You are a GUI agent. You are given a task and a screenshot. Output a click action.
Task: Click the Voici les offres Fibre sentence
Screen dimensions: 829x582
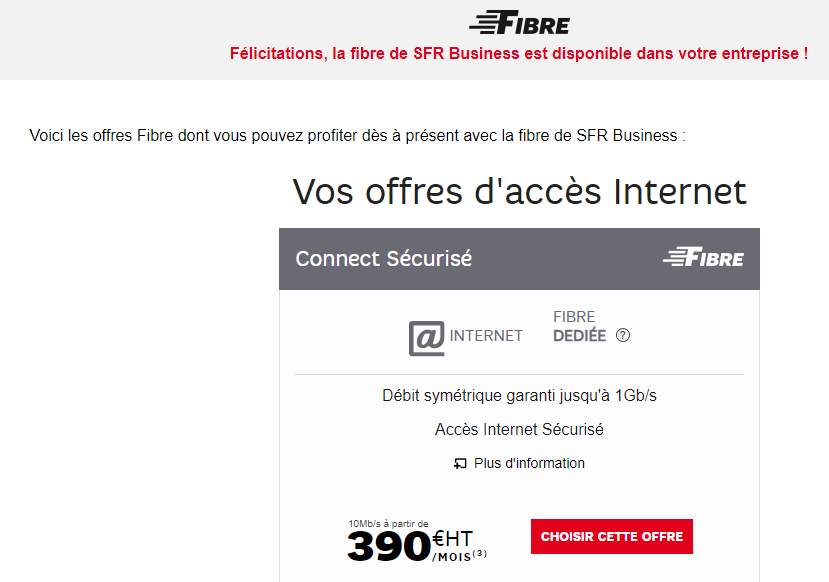pos(357,135)
